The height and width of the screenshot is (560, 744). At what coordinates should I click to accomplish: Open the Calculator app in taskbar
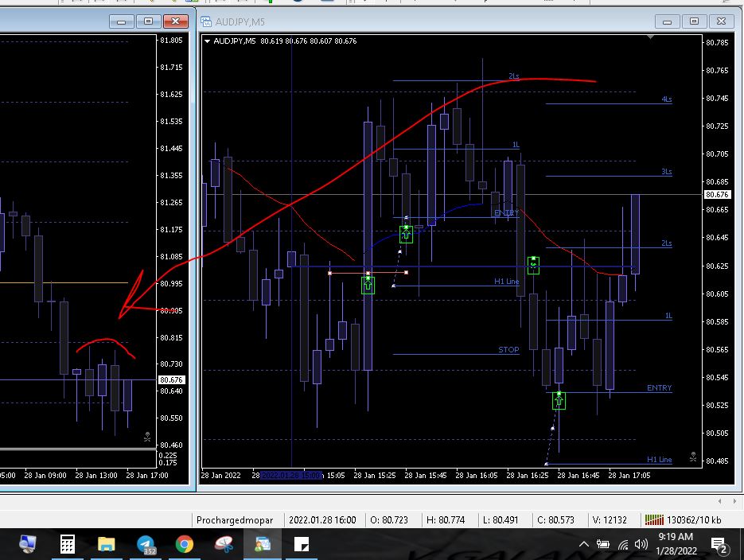(68, 545)
